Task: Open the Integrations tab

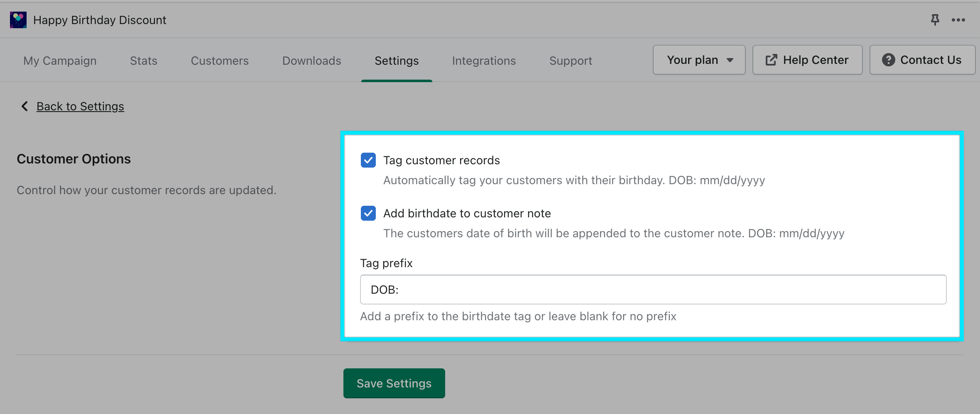Action: tap(484, 61)
